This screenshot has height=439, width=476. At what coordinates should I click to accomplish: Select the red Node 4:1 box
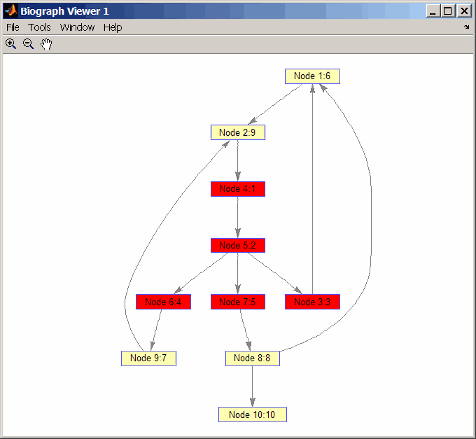click(238, 189)
